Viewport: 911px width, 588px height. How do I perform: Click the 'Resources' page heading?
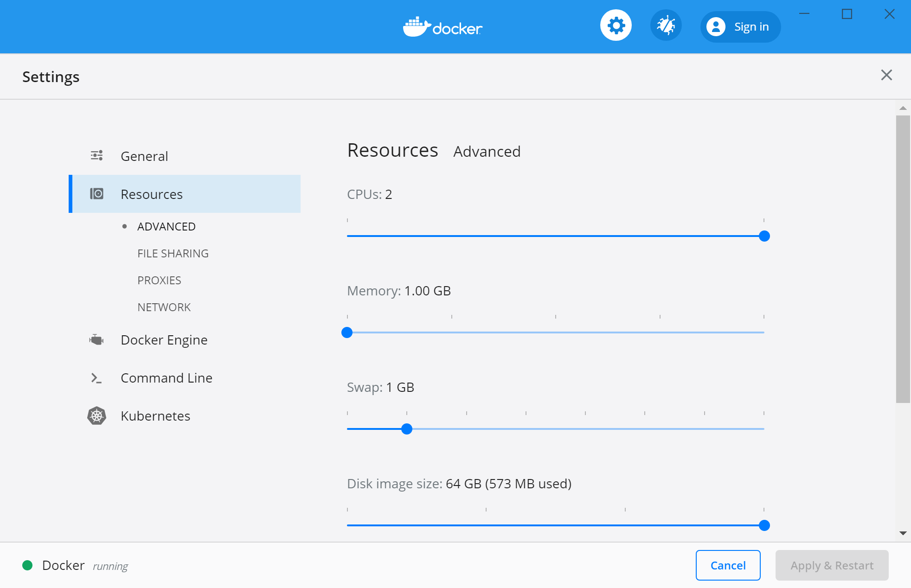point(392,150)
